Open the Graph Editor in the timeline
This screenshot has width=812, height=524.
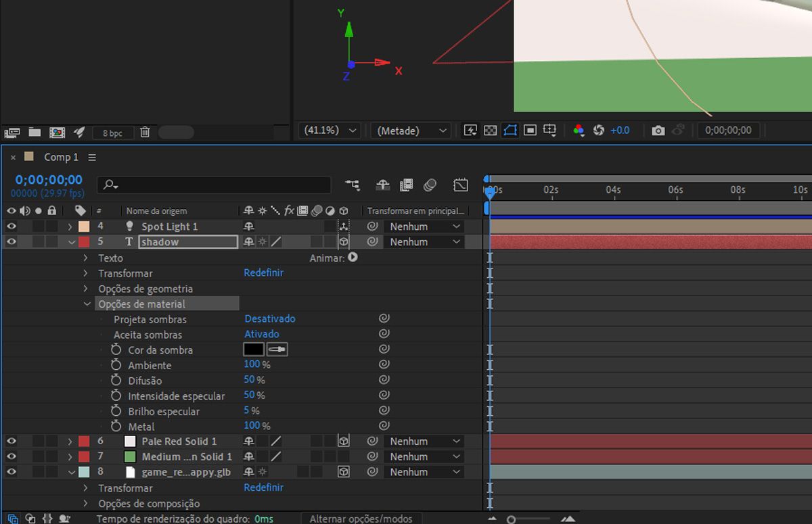461,185
